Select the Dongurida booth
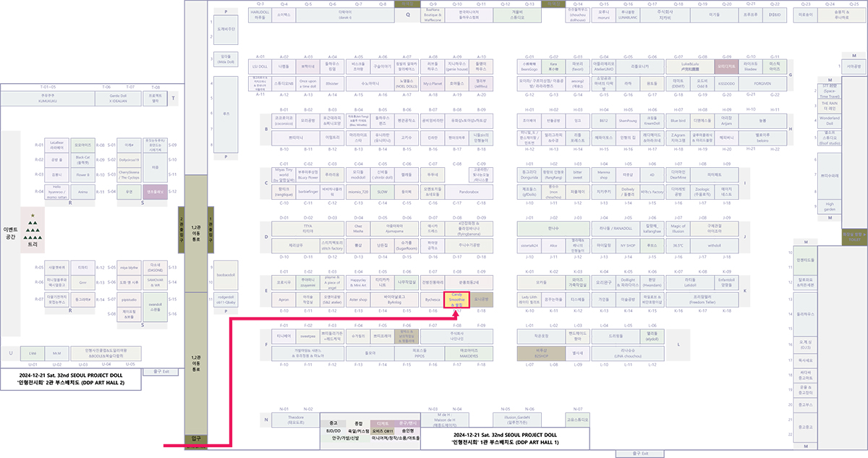 pos(530,174)
